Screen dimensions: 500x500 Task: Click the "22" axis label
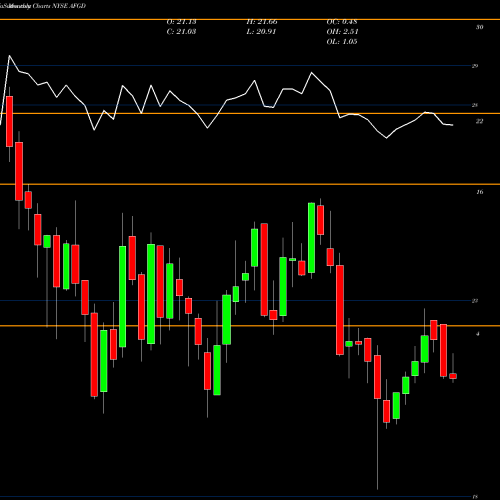point(479,121)
